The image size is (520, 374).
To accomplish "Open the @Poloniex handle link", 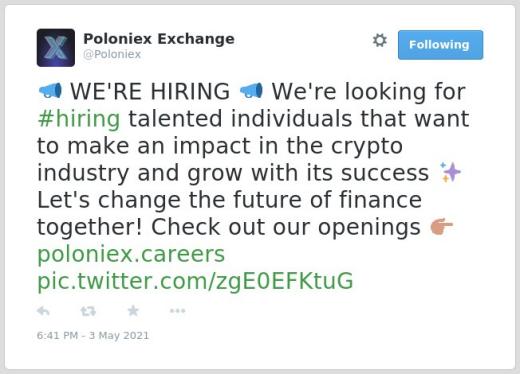I will coord(112,54).
